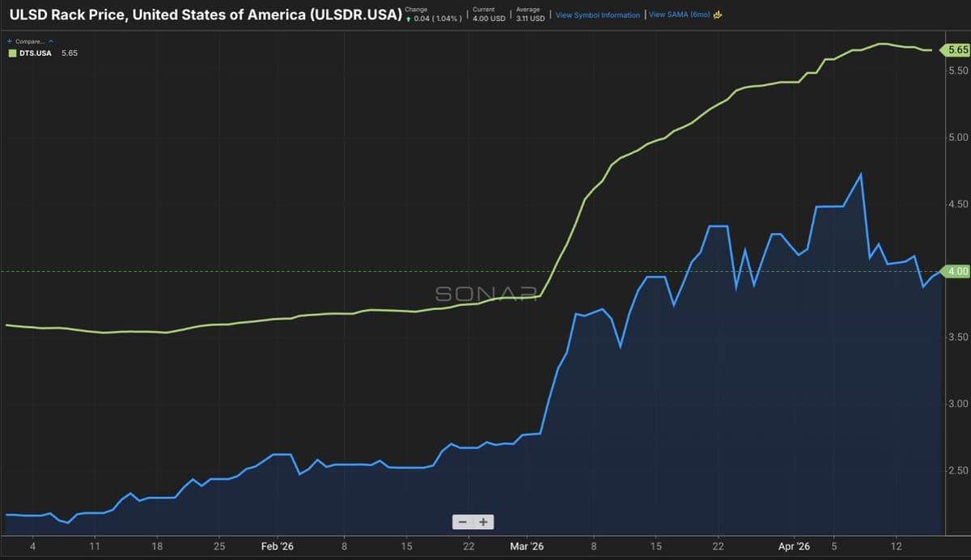Select the zoom-in plus icon on the chart
The width and height of the screenshot is (971, 560).
click(482, 522)
